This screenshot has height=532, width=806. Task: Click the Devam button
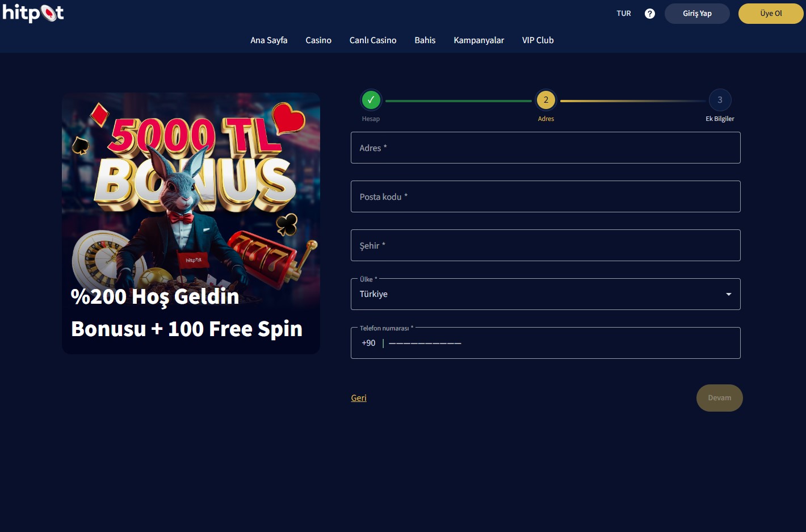click(x=720, y=398)
